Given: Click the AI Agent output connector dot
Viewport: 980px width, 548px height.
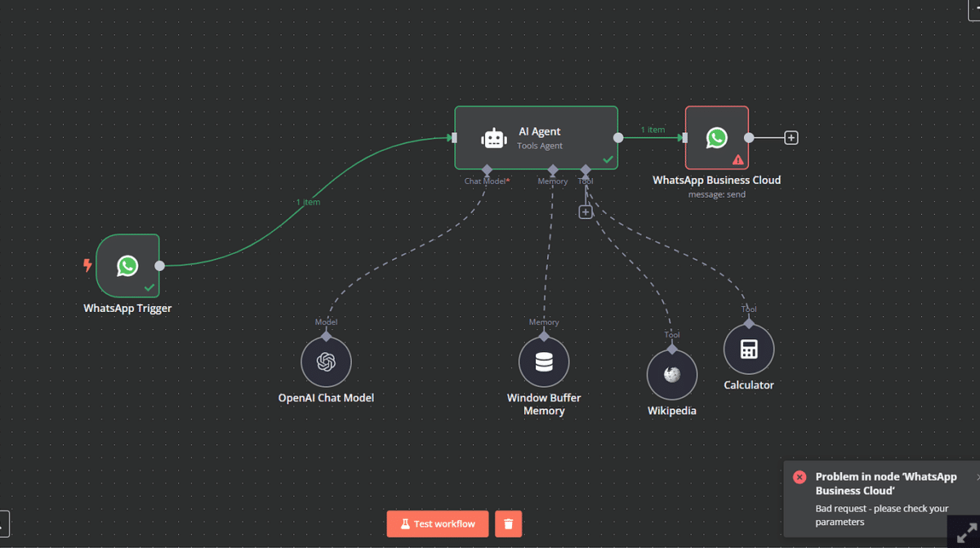Looking at the screenshot, I should pos(618,138).
